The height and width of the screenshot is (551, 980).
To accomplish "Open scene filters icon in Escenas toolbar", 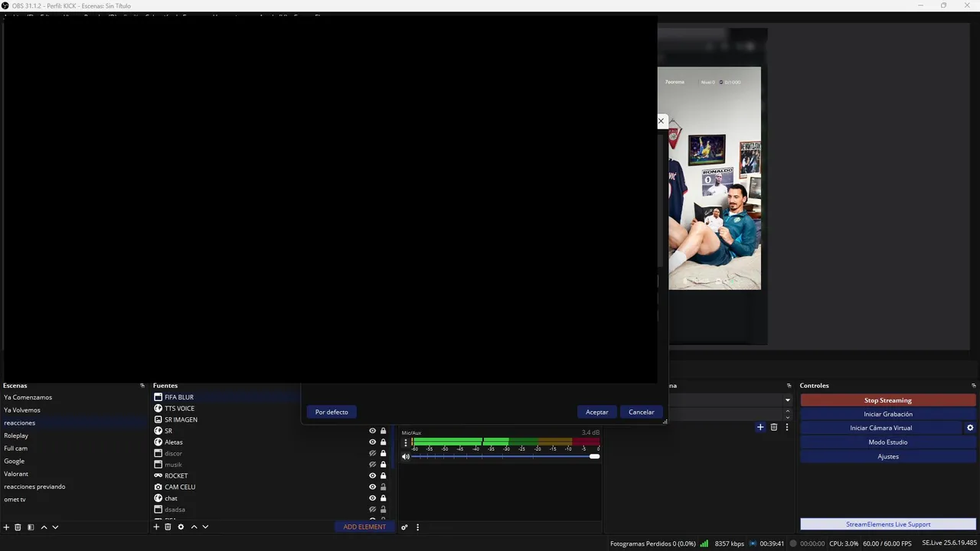I will [31, 527].
